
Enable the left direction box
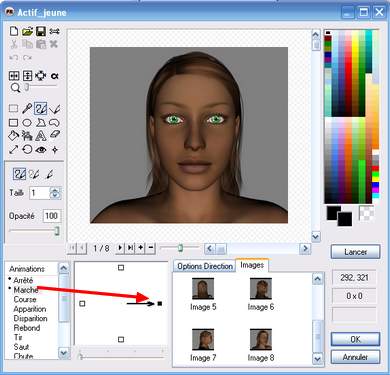point(82,303)
